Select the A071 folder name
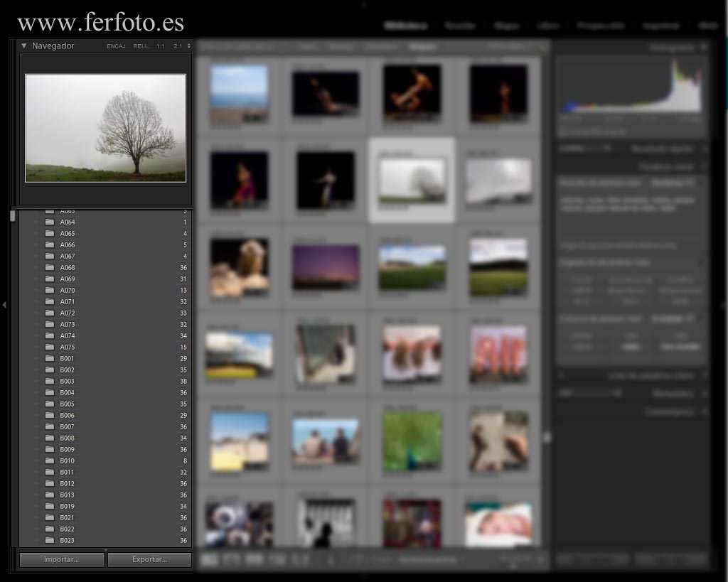This screenshot has width=728, height=582. 68,302
